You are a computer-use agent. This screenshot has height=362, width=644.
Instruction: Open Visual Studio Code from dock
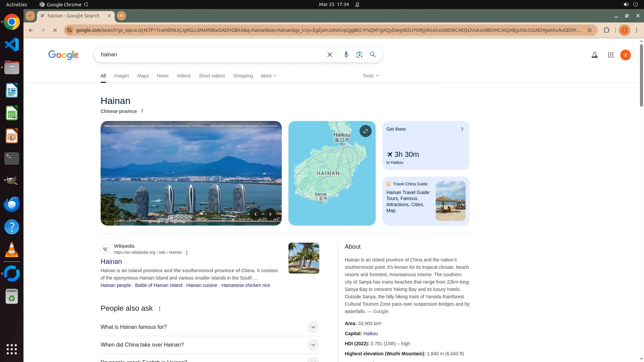(12, 45)
